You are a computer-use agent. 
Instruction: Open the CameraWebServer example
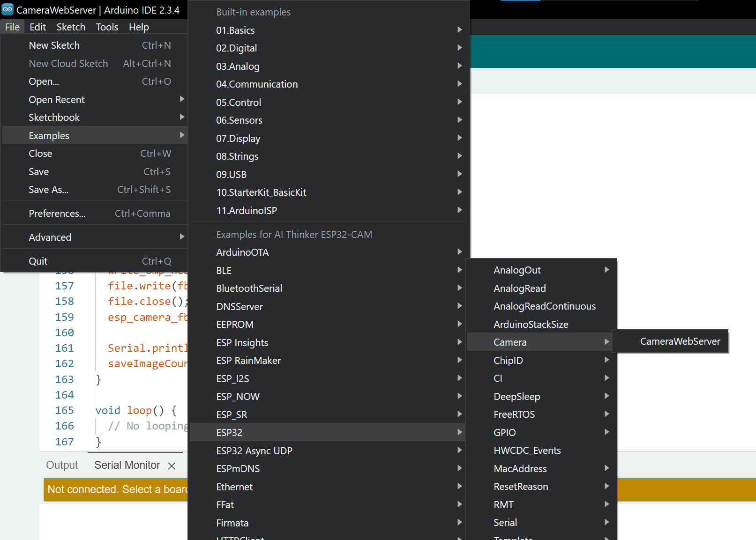[680, 341]
